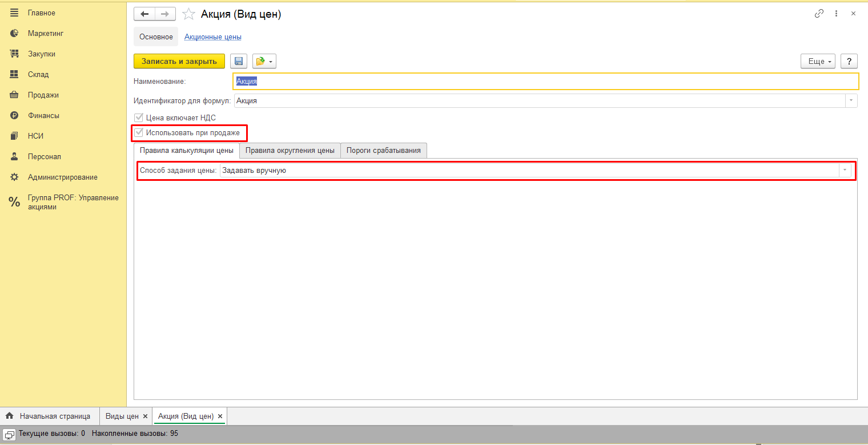Copy link using the chain icon

point(819,14)
